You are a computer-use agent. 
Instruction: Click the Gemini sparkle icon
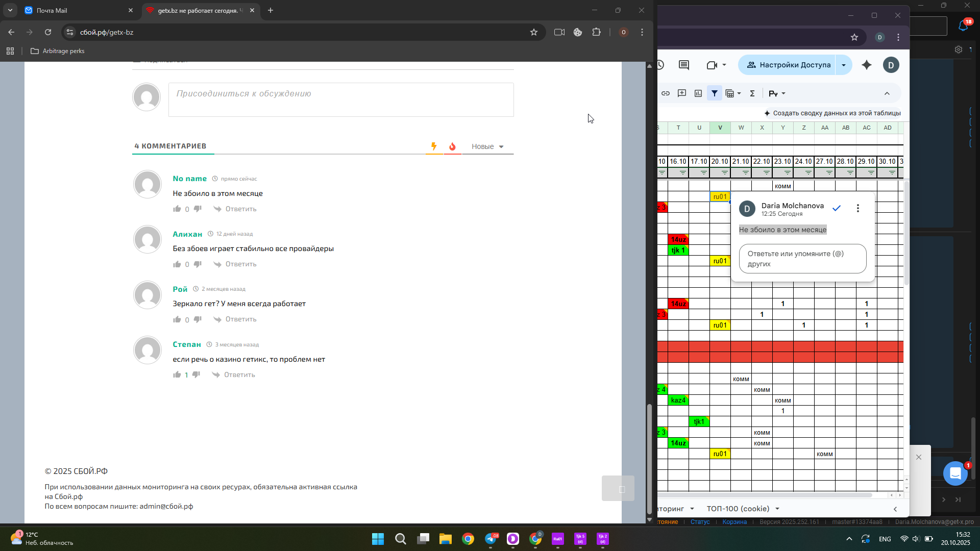(867, 65)
